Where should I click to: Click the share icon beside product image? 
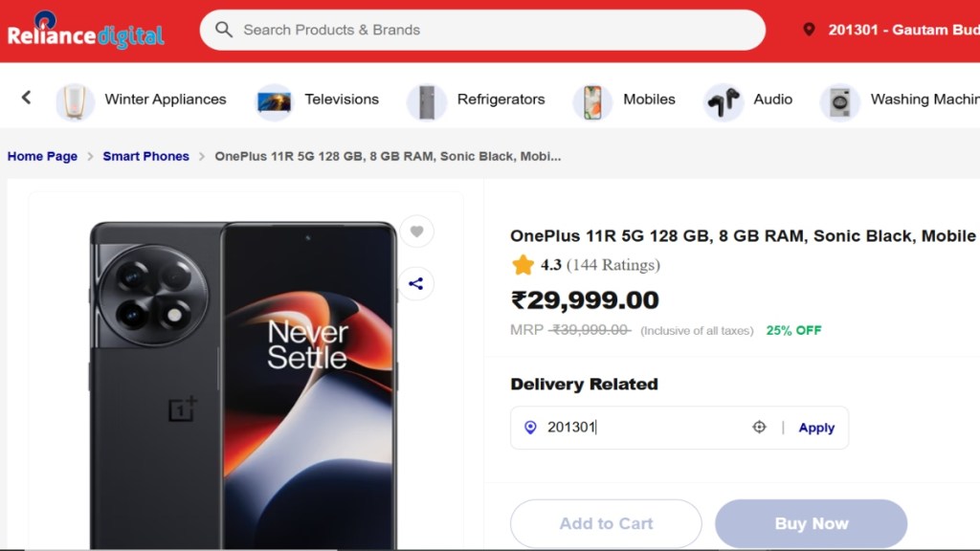point(416,284)
